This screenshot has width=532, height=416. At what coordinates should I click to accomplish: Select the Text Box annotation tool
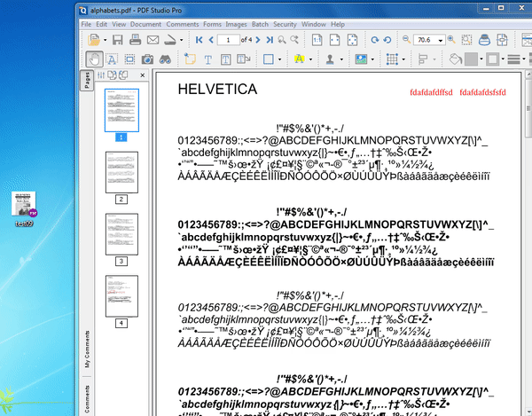coord(225,59)
